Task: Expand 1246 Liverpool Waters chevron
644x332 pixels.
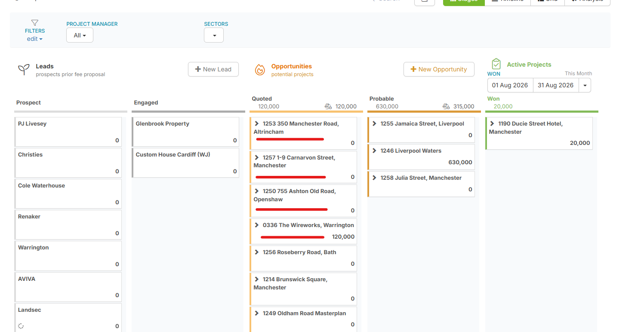Action: tap(375, 151)
